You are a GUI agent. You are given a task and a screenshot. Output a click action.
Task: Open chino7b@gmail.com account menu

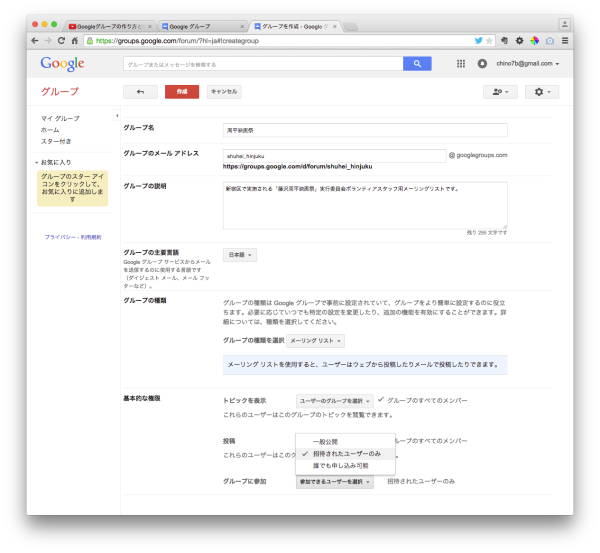click(x=528, y=64)
